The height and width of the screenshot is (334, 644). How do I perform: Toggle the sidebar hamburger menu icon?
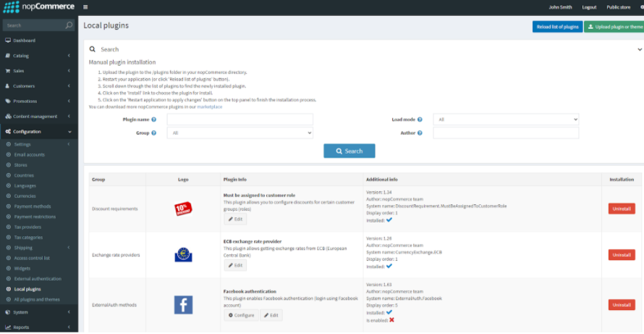[x=85, y=7]
